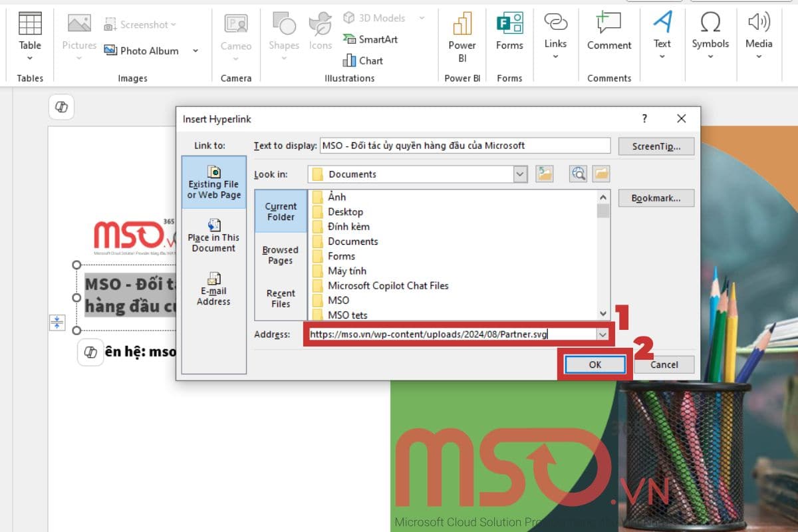This screenshot has width=798, height=532.
Task: Insert a SmartArt graphic
Action: point(370,39)
